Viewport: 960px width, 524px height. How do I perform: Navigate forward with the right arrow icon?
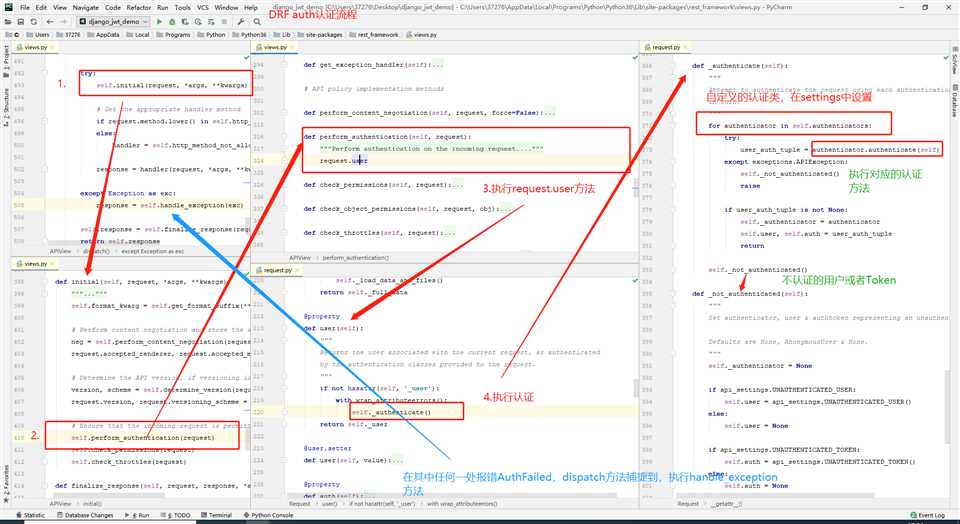[63, 21]
